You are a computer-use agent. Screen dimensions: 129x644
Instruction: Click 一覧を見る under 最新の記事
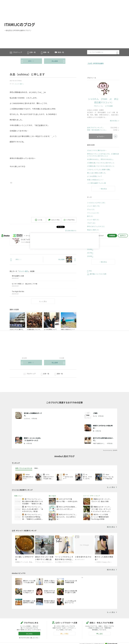click(103, 189)
